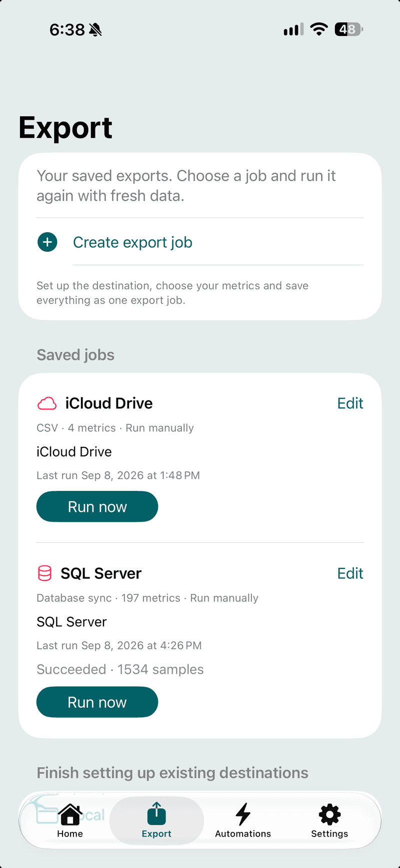Edit the SQL Server job
The image size is (400, 868).
tap(350, 573)
